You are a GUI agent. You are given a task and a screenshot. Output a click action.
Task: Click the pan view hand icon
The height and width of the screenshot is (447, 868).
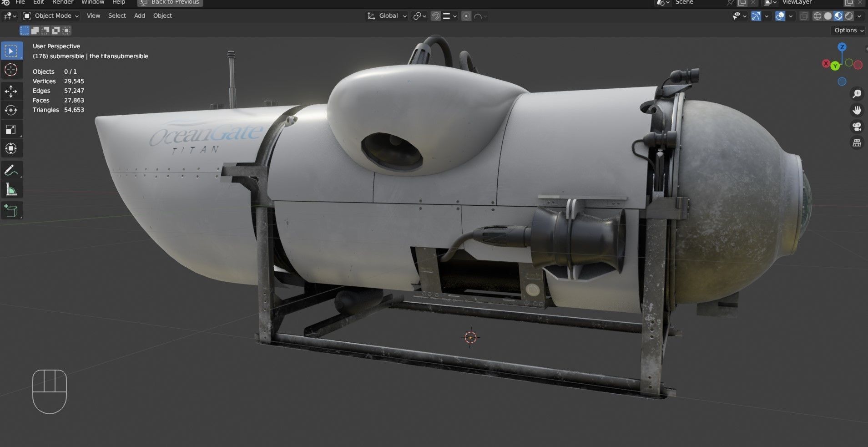[857, 110]
